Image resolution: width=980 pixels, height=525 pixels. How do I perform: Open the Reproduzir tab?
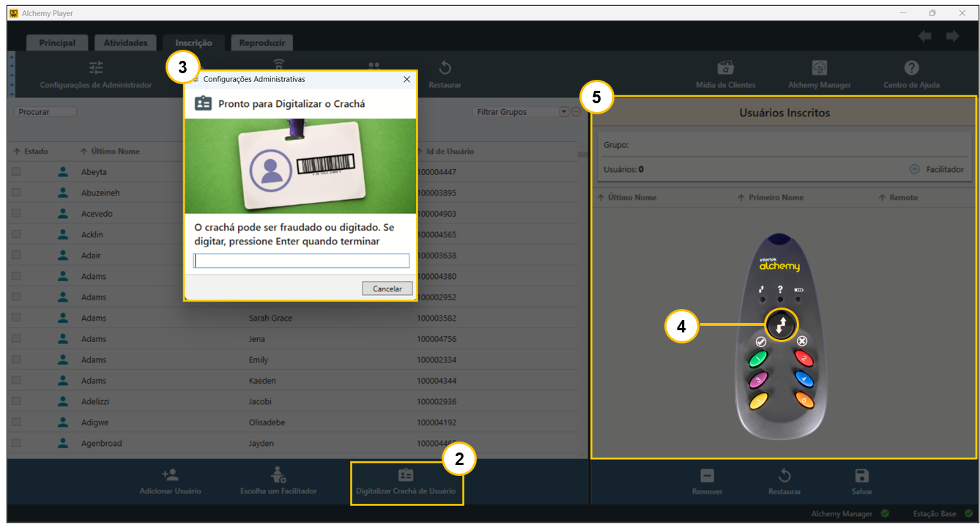click(261, 43)
